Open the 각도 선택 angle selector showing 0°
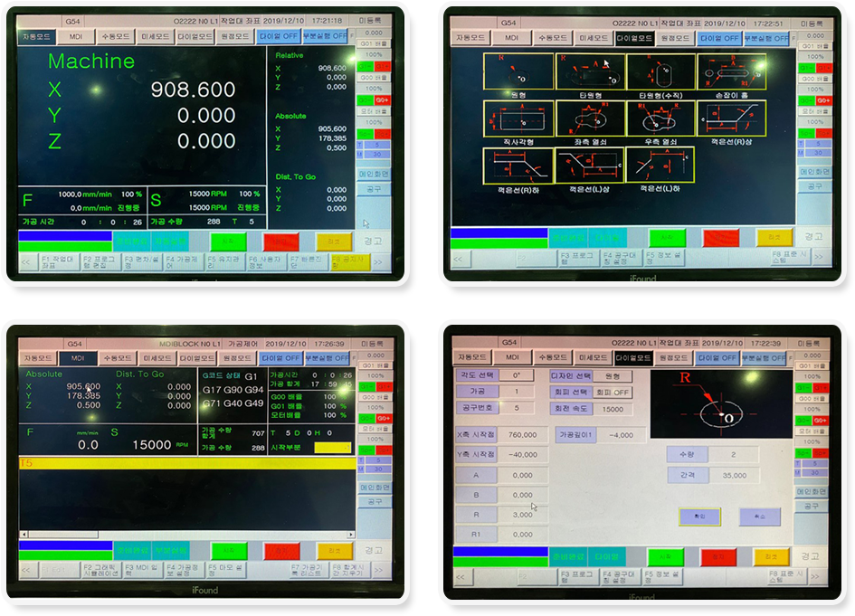Image resolution: width=855 pixels, height=616 pixels. 517,374
